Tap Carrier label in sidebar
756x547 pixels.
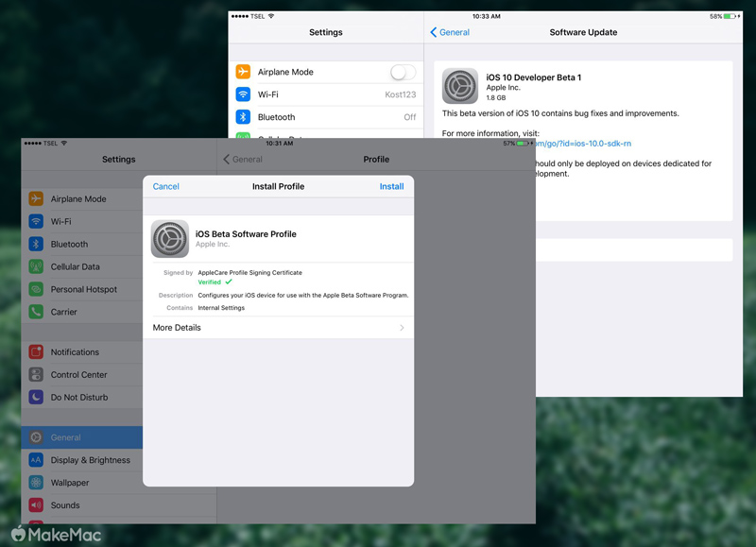pos(63,312)
